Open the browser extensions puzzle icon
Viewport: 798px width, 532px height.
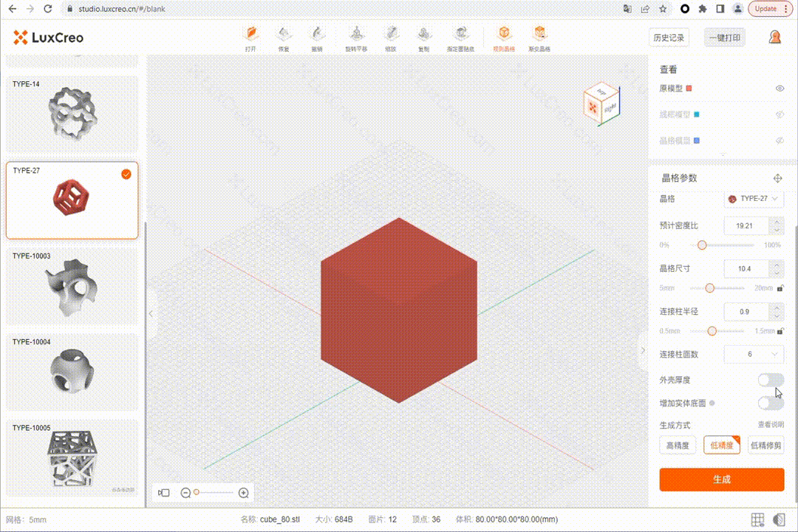pos(703,9)
